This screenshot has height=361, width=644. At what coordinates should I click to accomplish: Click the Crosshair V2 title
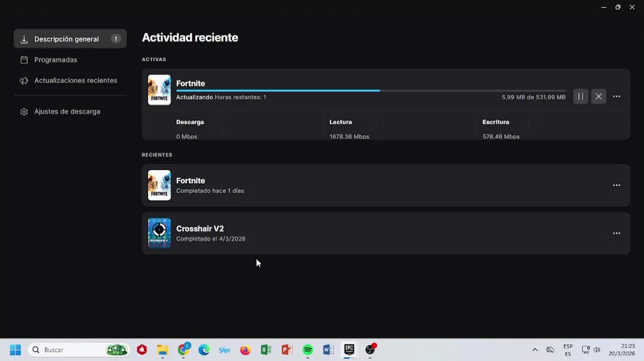point(200,229)
